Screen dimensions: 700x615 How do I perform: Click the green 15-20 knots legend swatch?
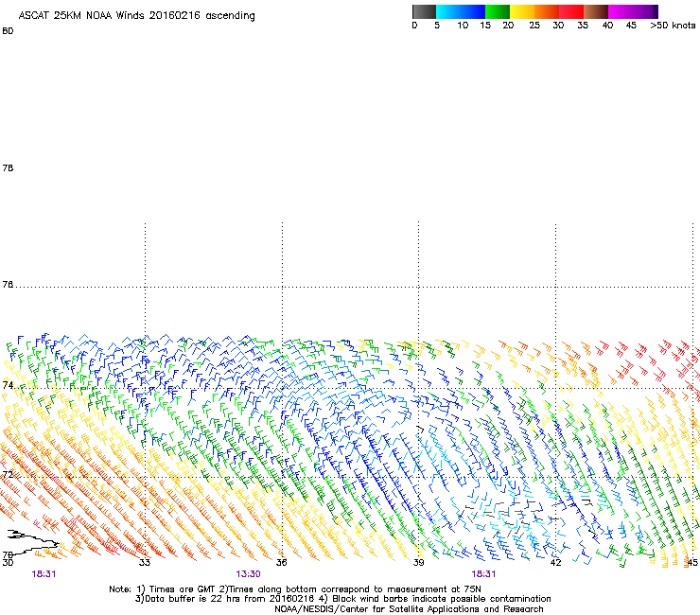pos(498,11)
